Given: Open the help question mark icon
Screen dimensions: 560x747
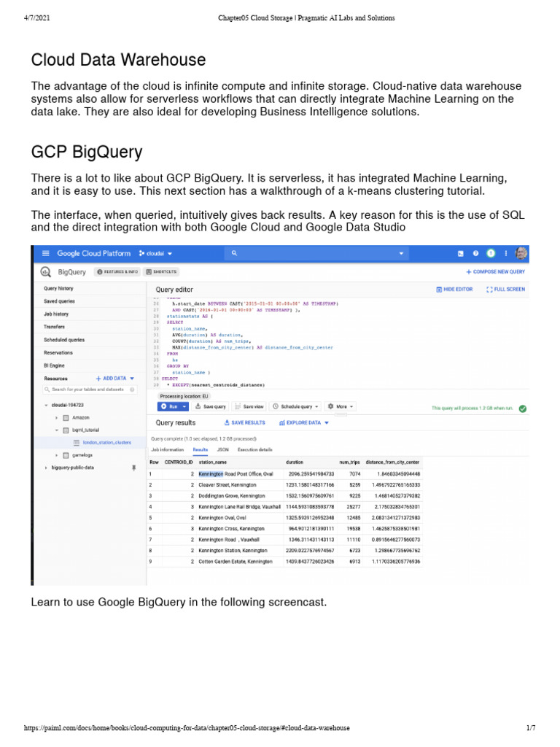Looking at the screenshot, I should coord(475,253).
